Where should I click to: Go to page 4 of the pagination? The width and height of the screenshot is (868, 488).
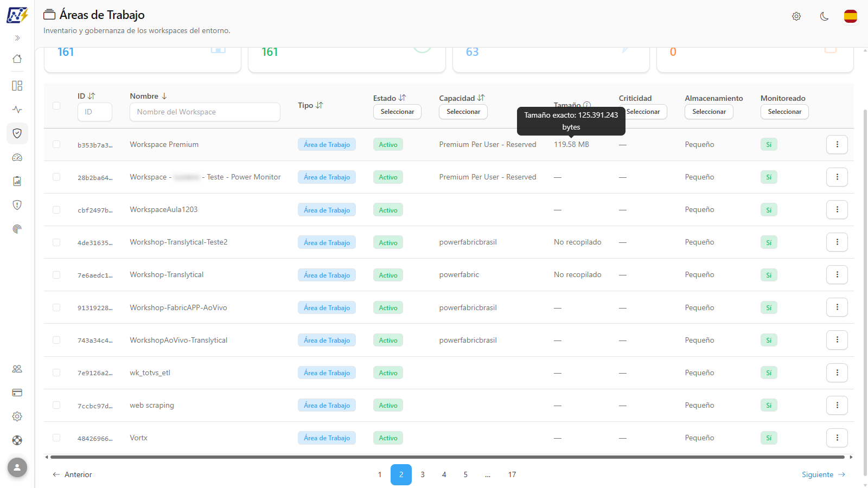(x=444, y=474)
